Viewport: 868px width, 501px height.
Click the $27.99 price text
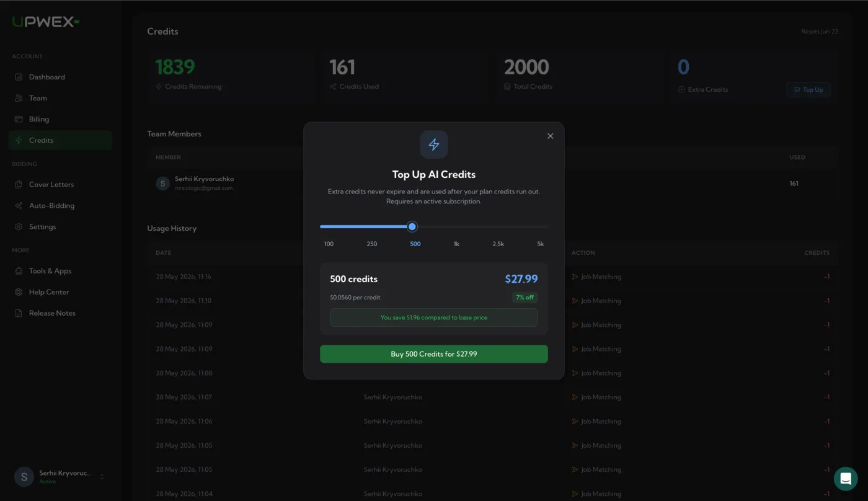point(521,279)
